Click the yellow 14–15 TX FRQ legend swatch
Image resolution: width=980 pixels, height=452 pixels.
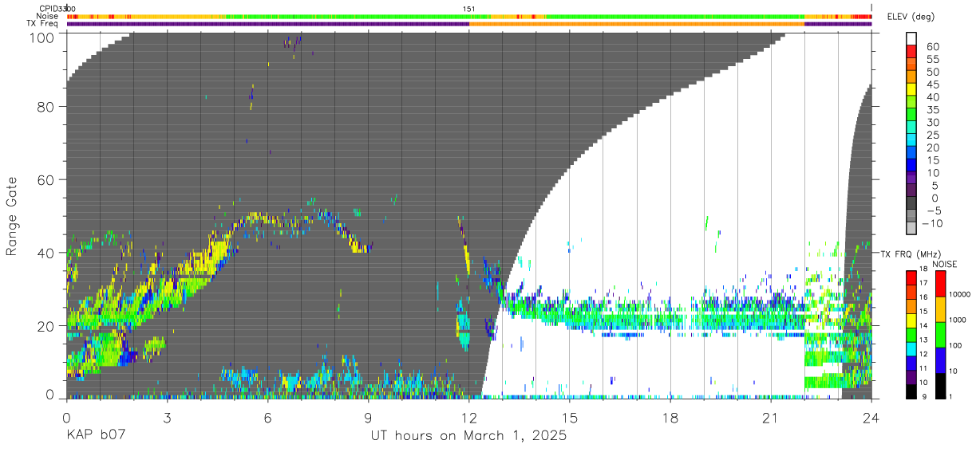(x=912, y=319)
